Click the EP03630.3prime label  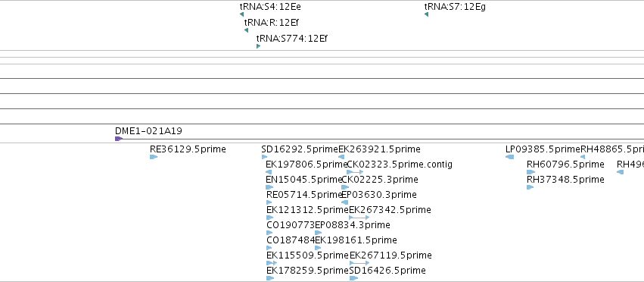tap(379, 194)
